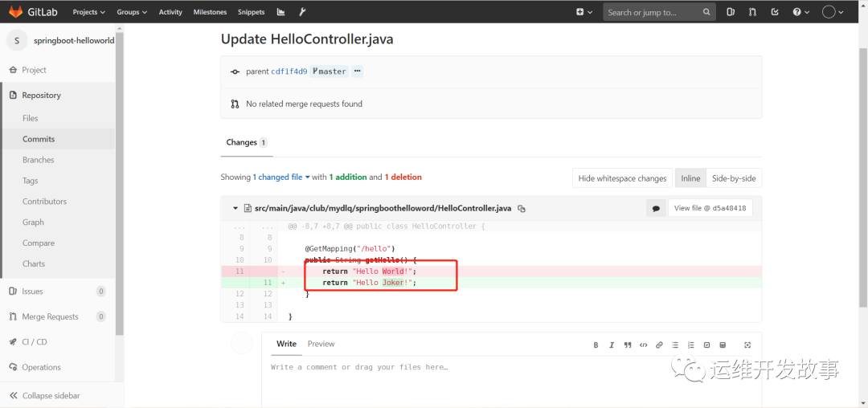Open the 1 changed file dropdown
Screen dimensions: 868x408
point(281,177)
